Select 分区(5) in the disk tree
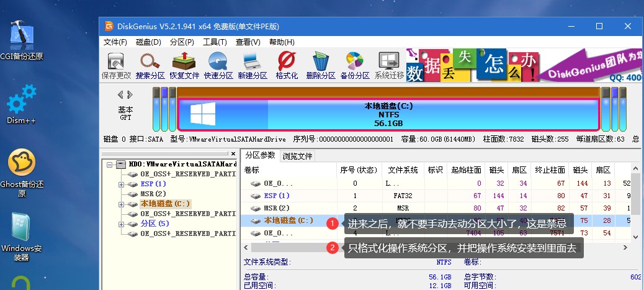 coord(154,224)
